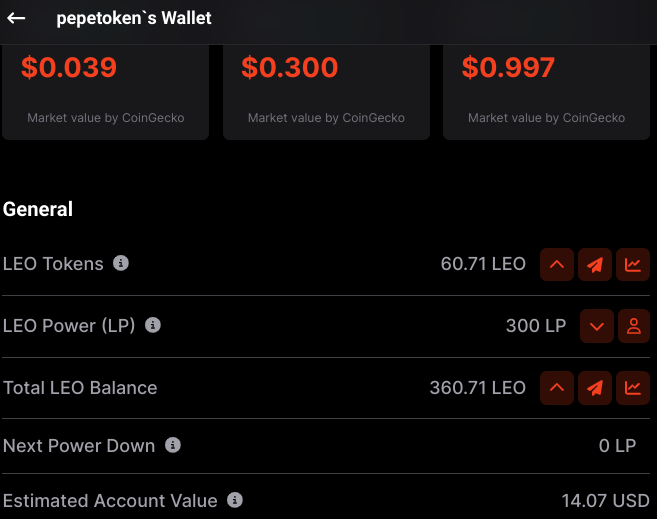Click the 14.07 USD account value
Viewport: 657px width, 519px height.
click(x=605, y=501)
